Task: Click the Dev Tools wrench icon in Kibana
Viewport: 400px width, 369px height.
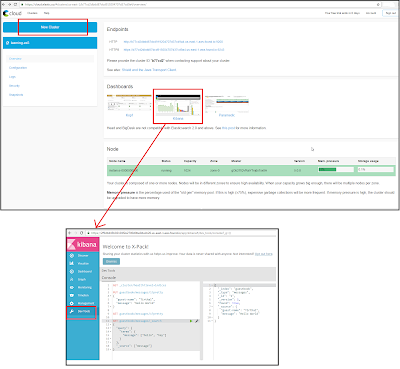Action: point(71,311)
